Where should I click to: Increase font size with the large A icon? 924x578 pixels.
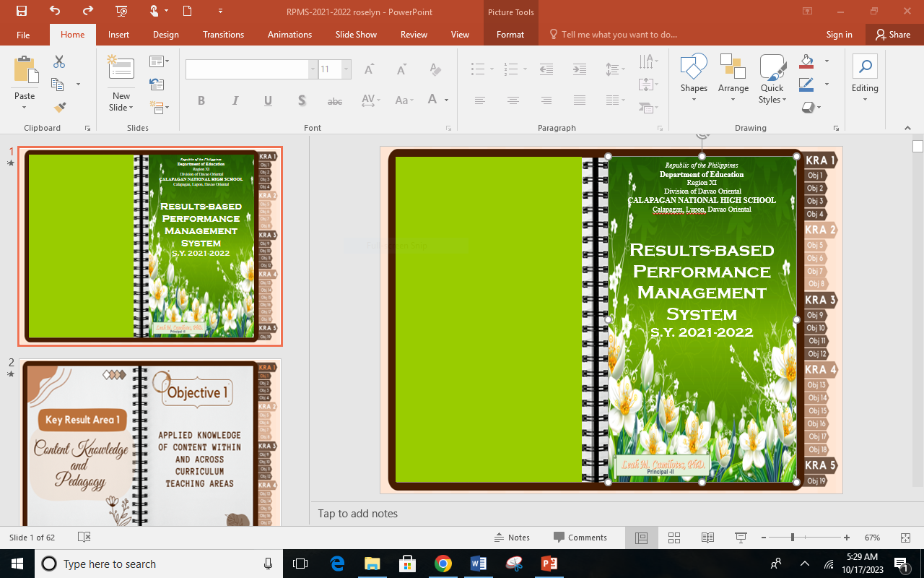tap(369, 69)
